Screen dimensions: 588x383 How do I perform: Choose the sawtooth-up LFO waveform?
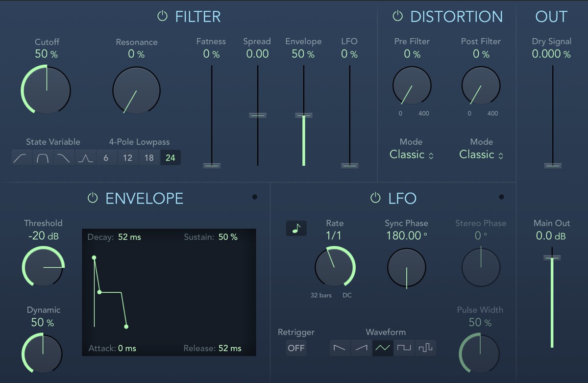point(361,348)
